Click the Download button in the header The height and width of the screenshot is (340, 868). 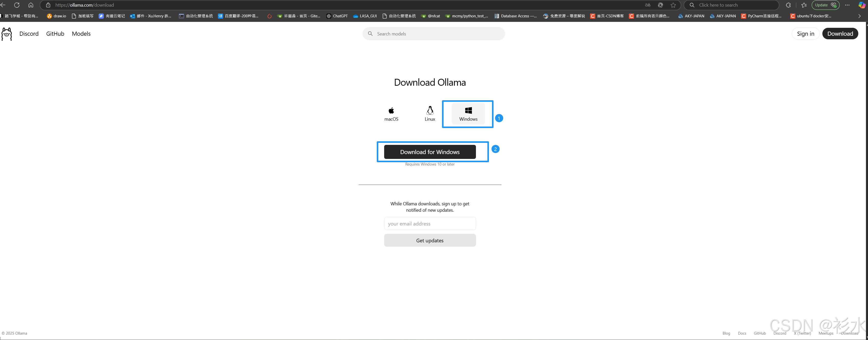[840, 34]
